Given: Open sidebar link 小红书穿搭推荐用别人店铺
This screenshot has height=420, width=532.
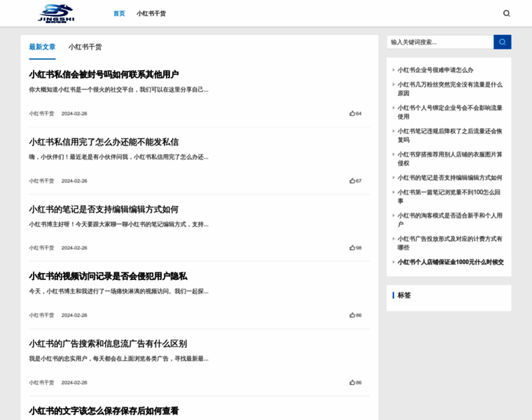Looking at the screenshot, I should point(450,159).
